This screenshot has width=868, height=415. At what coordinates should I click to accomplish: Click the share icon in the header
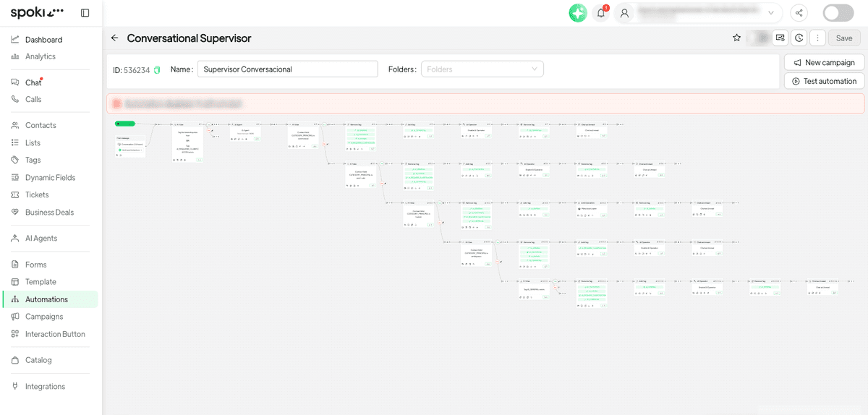pyautogui.click(x=799, y=13)
